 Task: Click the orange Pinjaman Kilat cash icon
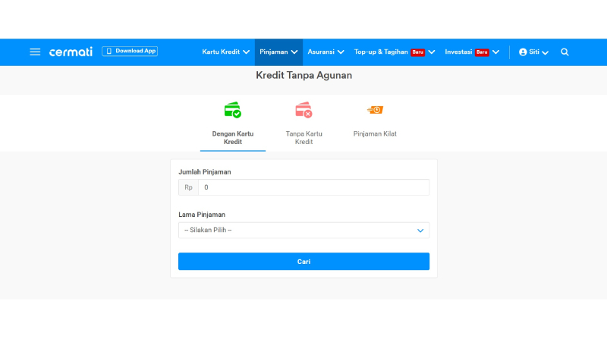375,111
